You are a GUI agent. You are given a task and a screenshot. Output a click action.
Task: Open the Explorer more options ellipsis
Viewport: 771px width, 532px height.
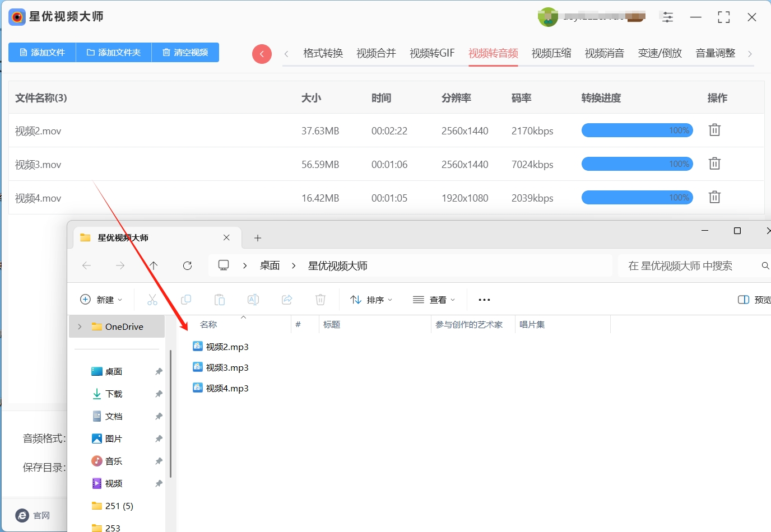pyautogui.click(x=484, y=300)
